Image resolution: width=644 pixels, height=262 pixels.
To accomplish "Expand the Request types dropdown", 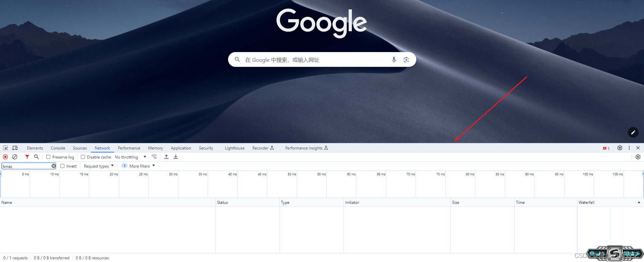I will coord(99,166).
